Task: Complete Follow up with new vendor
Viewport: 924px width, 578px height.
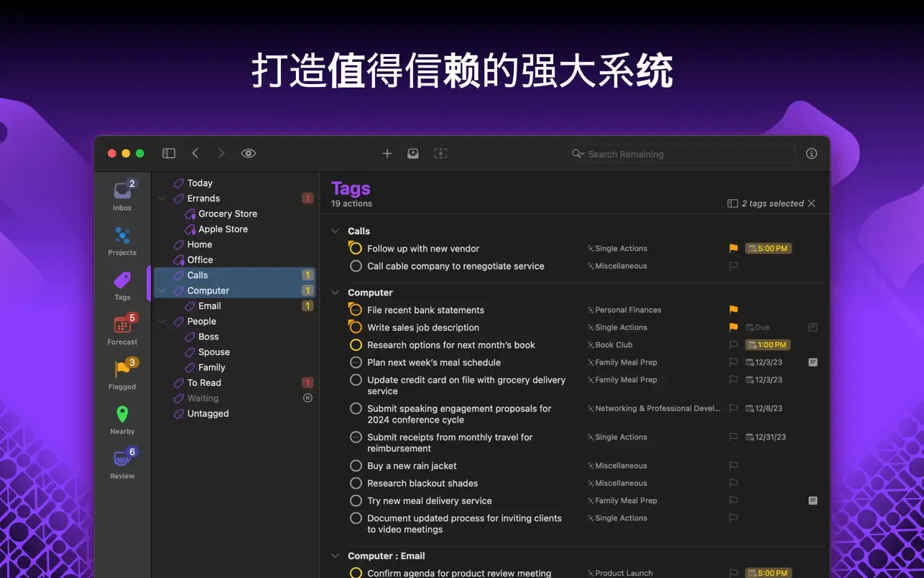Action: [355, 249]
